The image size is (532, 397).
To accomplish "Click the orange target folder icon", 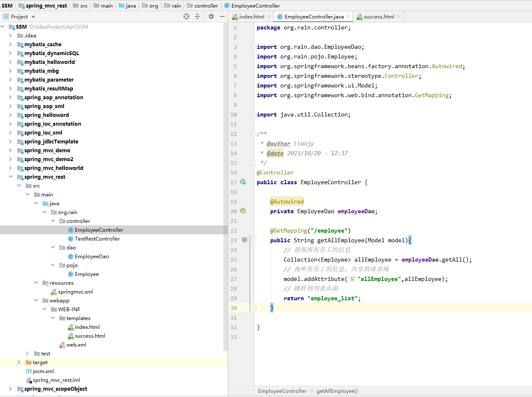I will 29,363.
